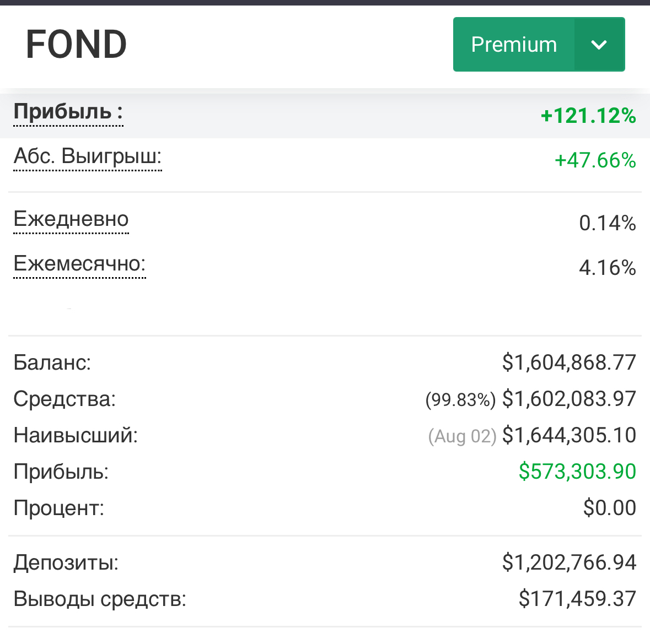Click the Выводы средств amount $171,459.37

click(x=577, y=599)
